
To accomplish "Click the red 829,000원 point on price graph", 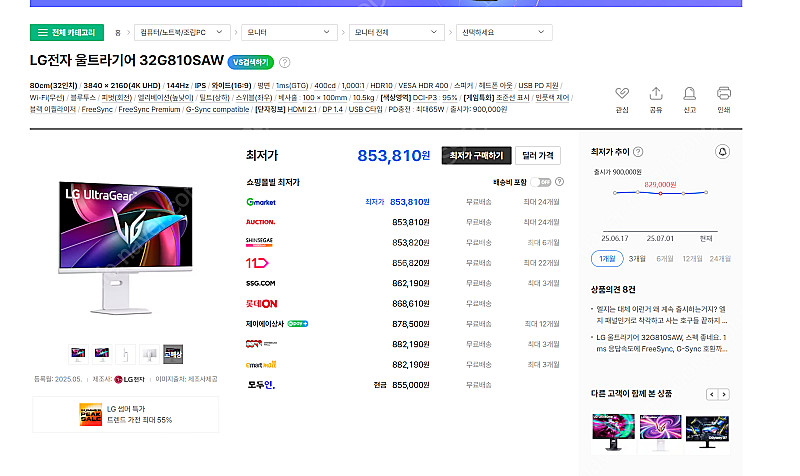I will (661, 194).
